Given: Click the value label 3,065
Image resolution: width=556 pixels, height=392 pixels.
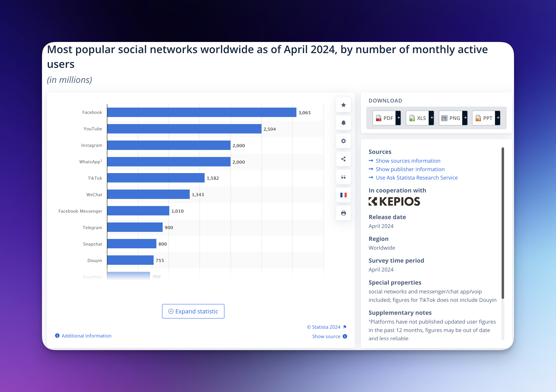Looking at the screenshot, I should pos(305,113).
